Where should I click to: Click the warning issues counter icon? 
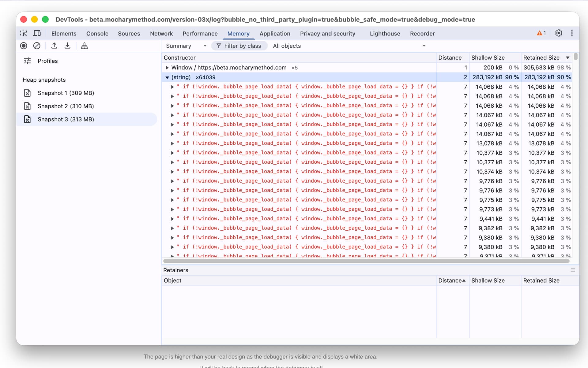click(x=541, y=33)
